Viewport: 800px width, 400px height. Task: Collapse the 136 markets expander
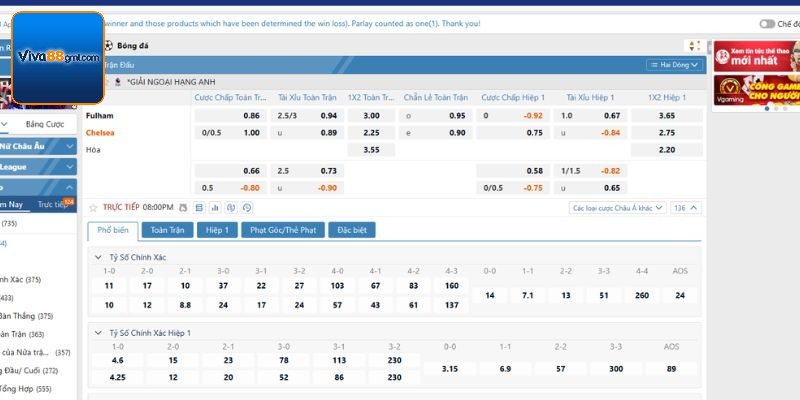[x=685, y=208]
